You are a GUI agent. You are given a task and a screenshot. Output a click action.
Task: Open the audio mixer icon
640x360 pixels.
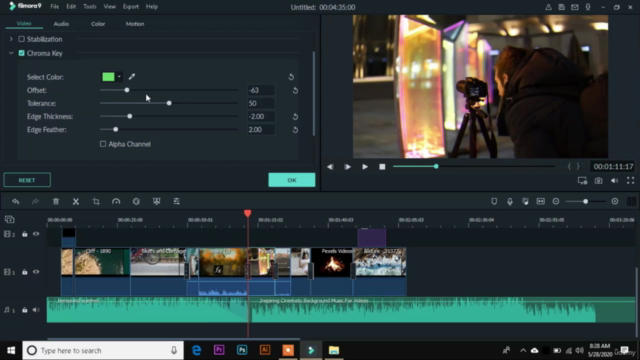[525, 201]
